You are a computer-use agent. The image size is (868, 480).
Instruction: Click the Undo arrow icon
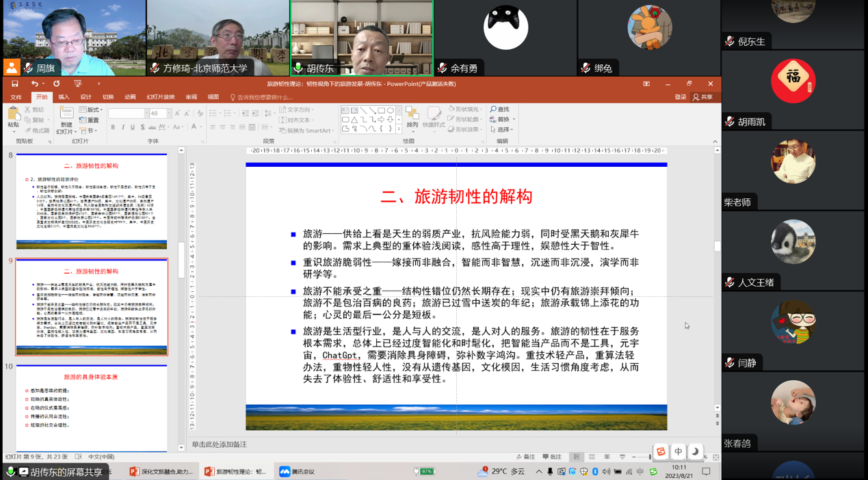(34, 84)
